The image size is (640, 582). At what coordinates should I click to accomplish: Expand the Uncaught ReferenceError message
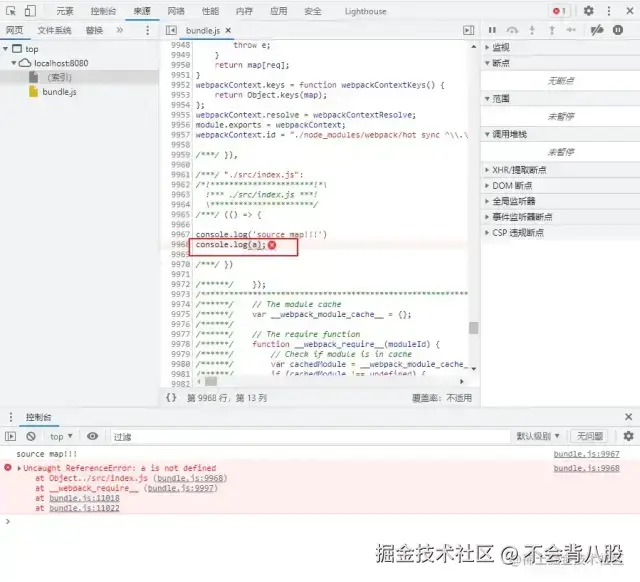(x=19, y=468)
